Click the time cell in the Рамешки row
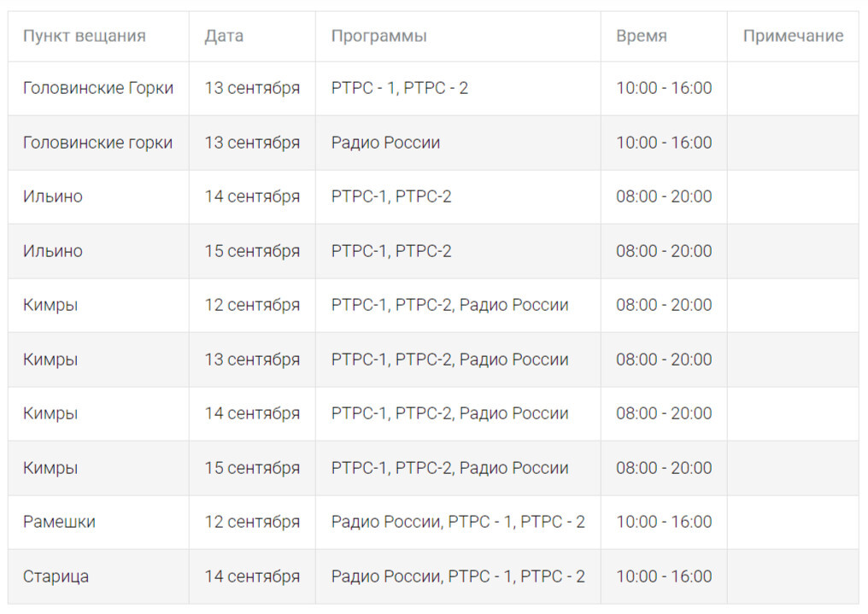This screenshot has height=614, width=868. [664, 522]
